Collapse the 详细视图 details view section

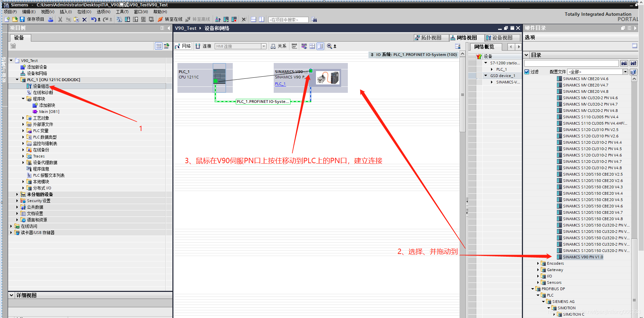pyautogui.click(x=11, y=295)
